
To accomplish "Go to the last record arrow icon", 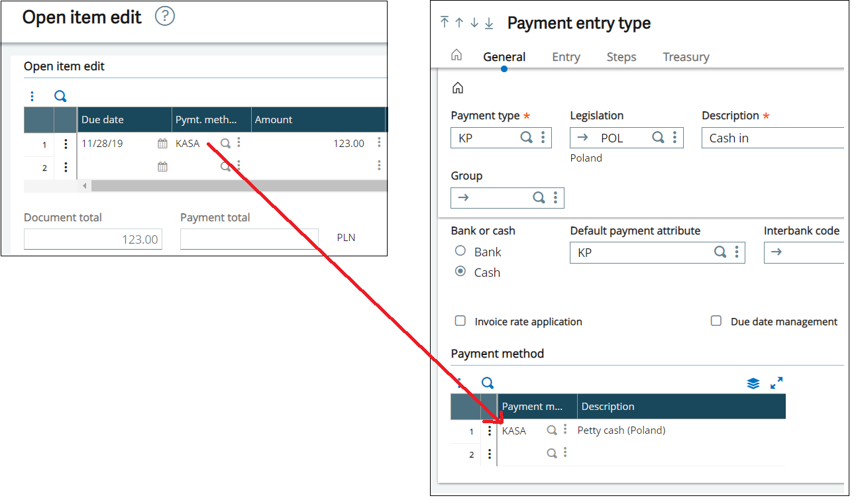I will 489,23.
